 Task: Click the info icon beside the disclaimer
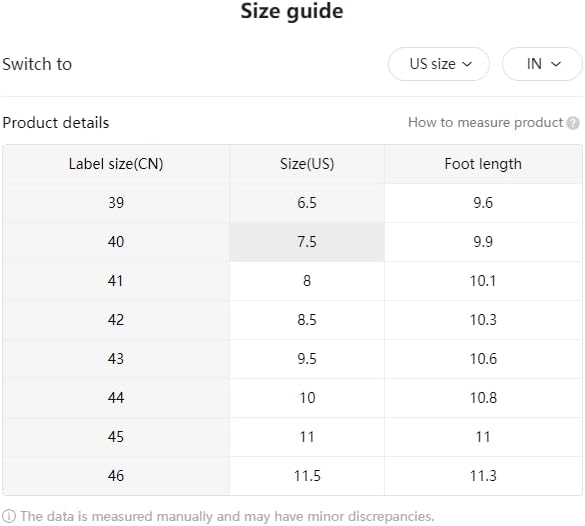(9, 516)
